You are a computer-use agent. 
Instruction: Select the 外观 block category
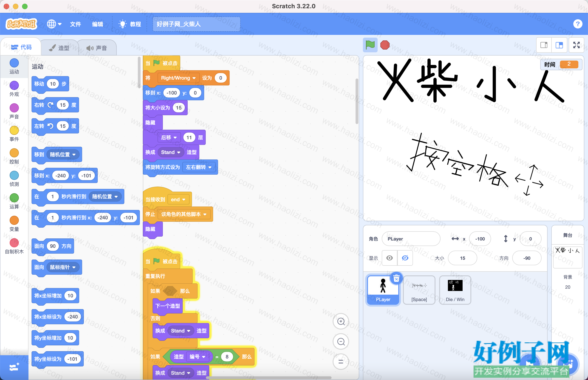coord(14,89)
